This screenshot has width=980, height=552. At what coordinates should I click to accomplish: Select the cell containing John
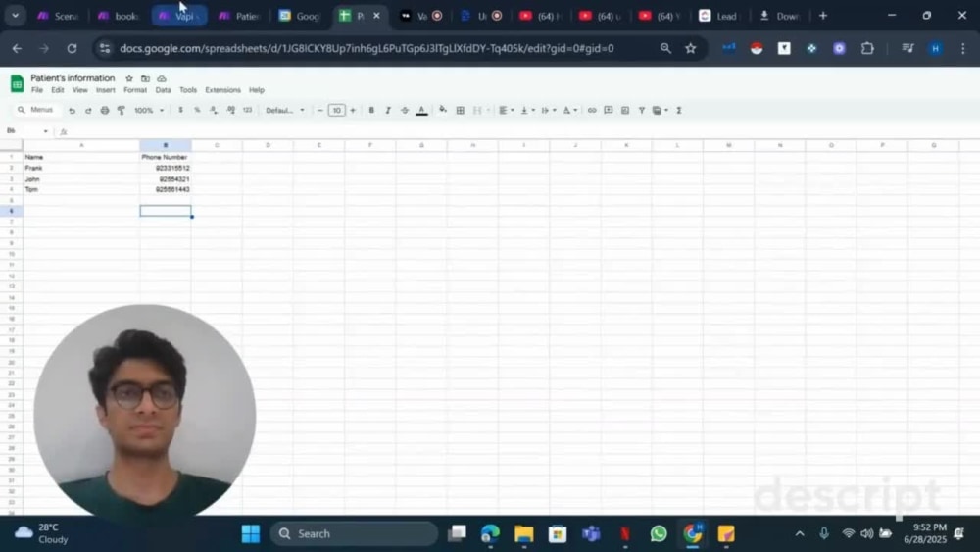pos(81,178)
